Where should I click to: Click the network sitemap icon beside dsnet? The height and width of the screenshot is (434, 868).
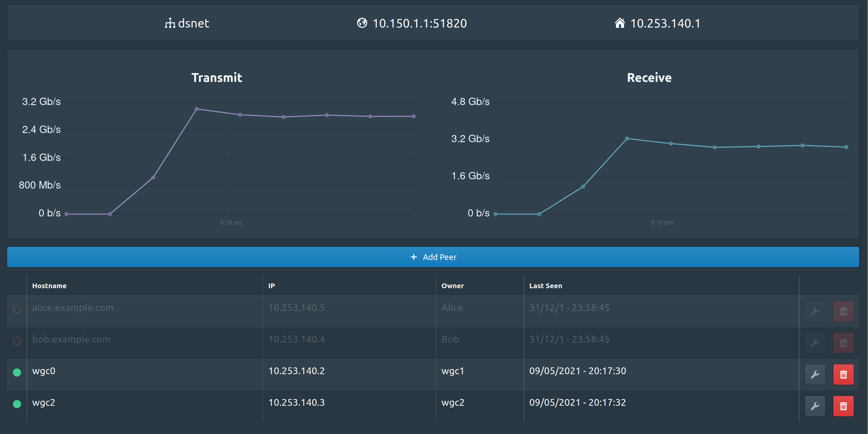coord(170,23)
